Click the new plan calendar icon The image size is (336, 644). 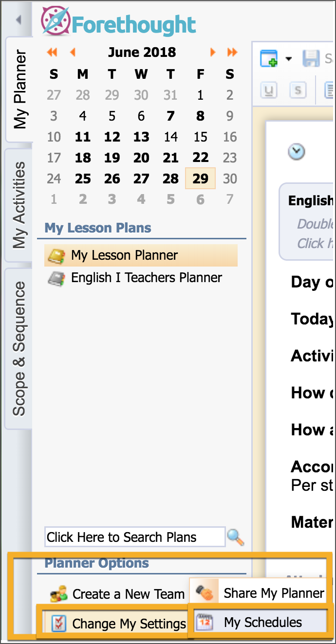point(269,59)
